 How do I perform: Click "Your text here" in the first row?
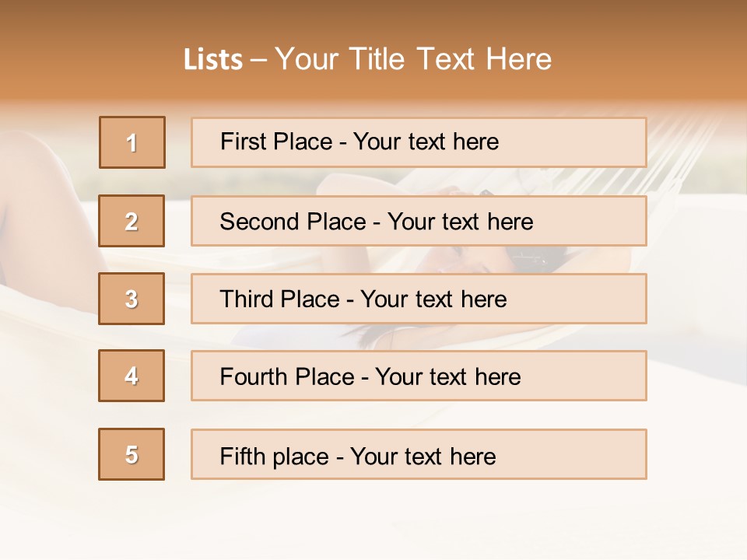[426, 142]
